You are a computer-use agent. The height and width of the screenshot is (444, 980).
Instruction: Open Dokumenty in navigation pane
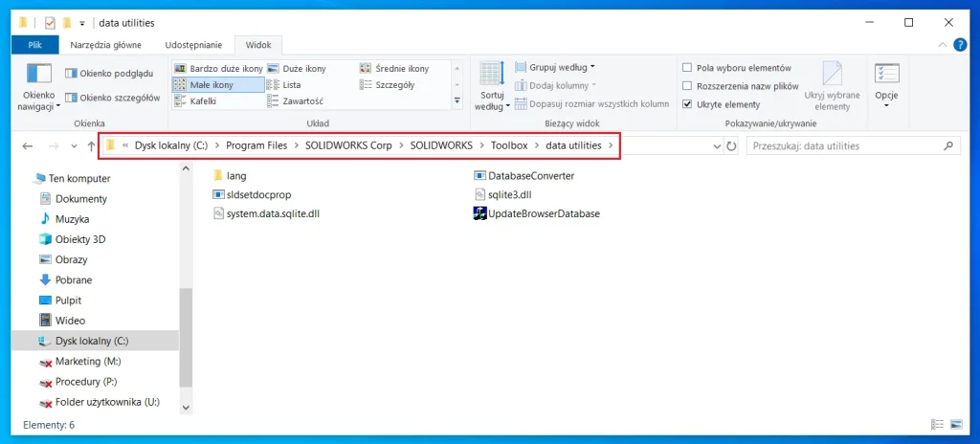click(x=74, y=199)
